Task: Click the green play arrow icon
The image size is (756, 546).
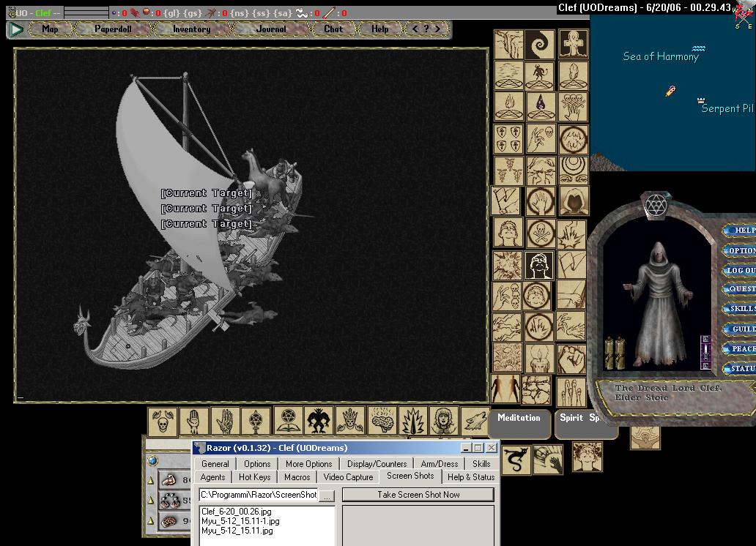Action: [16, 29]
